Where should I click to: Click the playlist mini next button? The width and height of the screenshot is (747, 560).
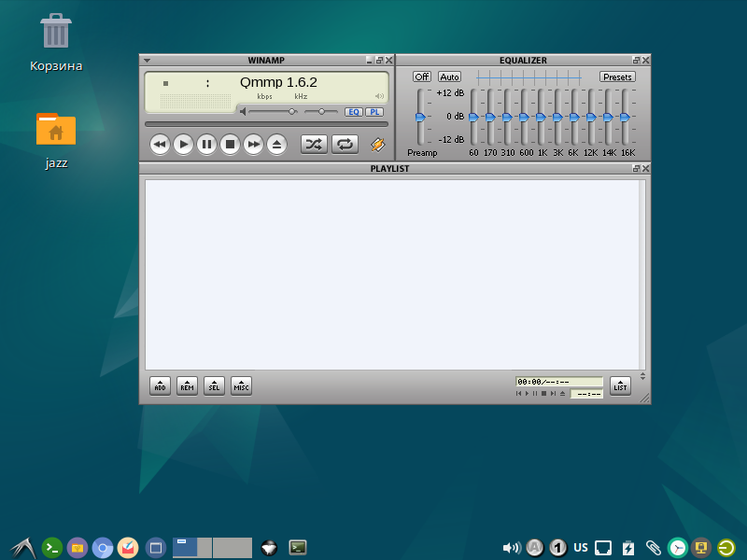tap(553, 393)
